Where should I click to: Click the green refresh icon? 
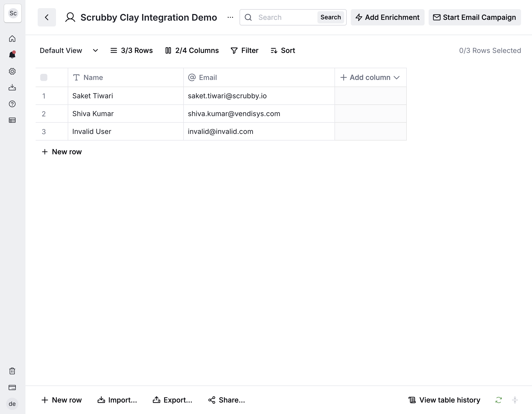(499, 400)
